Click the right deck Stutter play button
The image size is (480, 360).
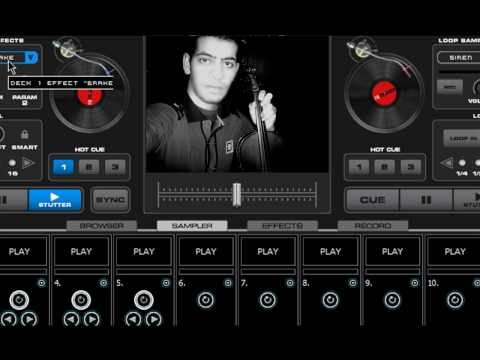467,200
